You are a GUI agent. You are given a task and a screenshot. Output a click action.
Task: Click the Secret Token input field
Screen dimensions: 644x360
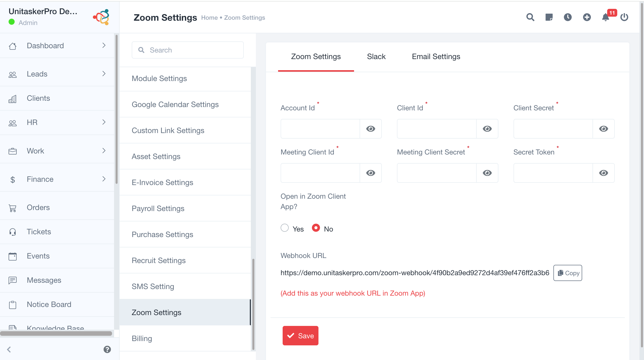[x=553, y=173]
